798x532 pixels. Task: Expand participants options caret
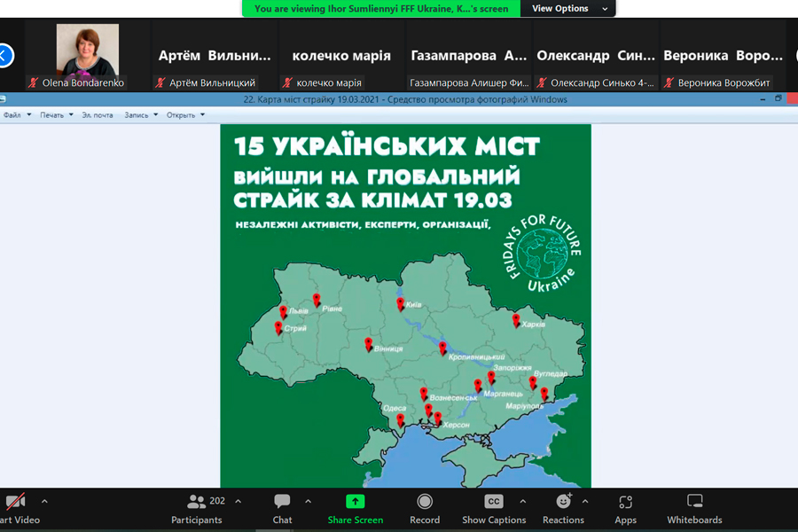[x=239, y=502]
